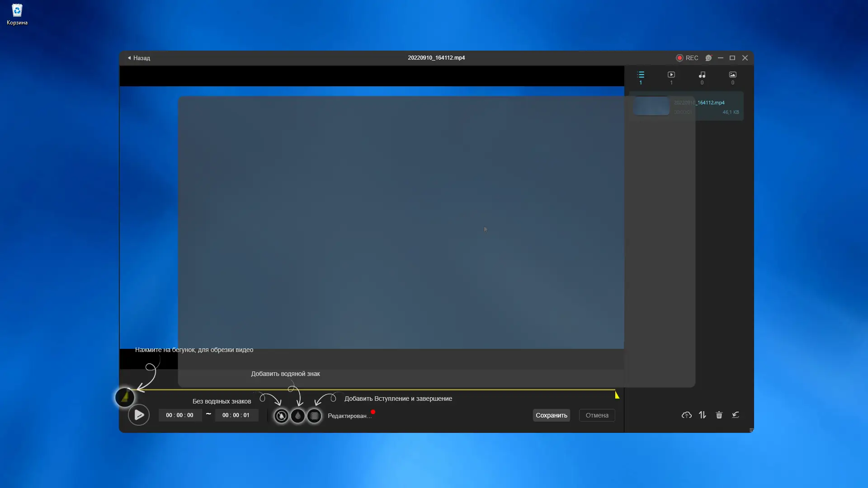
Task: Click the no-watermark crossed droplet icon
Action: click(281, 416)
